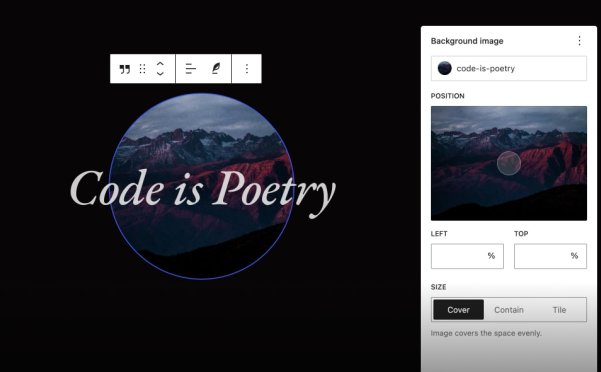Click the code-is-poetry round thumbnail
The height and width of the screenshot is (372, 601).
(445, 68)
